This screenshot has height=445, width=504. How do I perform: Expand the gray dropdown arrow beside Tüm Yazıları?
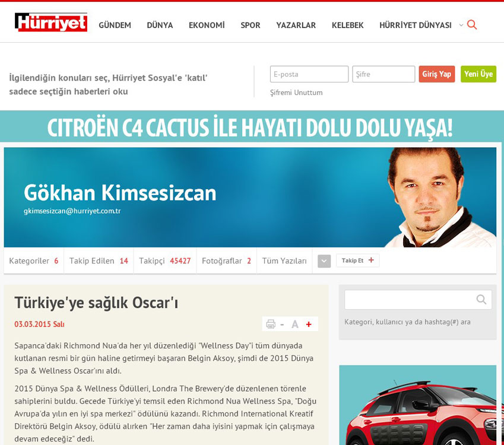324,261
